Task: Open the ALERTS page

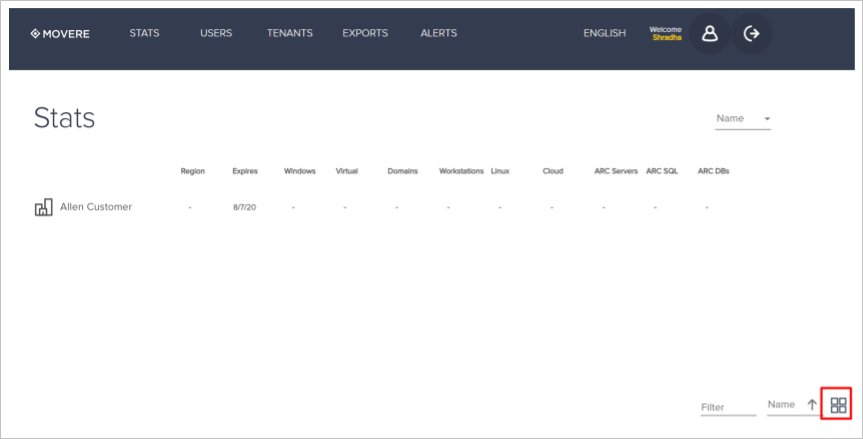Action: (x=439, y=33)
